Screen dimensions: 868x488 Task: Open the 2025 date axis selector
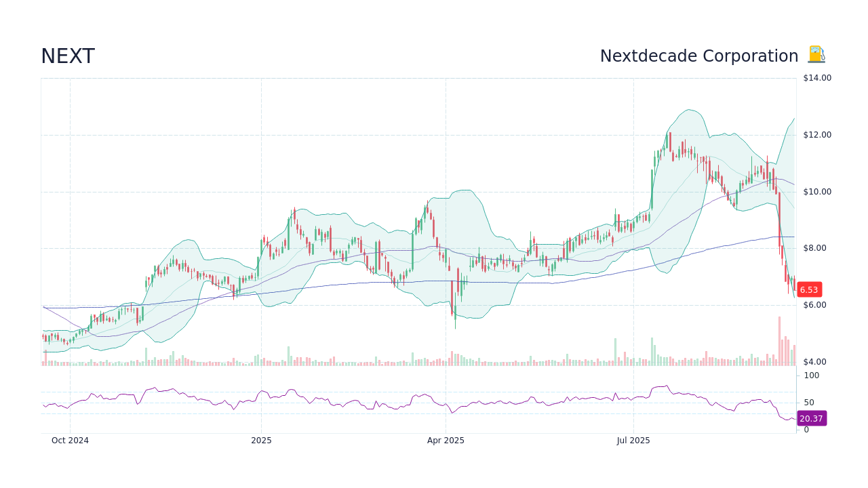(261, 441)
